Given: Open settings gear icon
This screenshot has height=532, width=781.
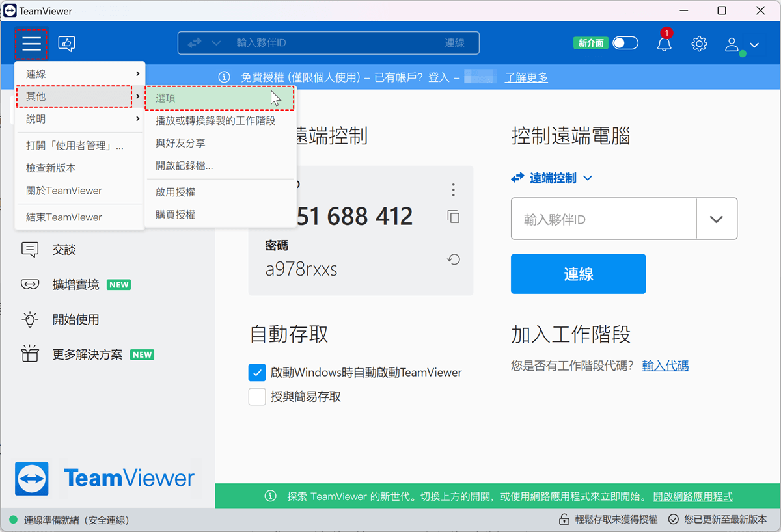Looking at the screenshot, I should tap(699, 44).
